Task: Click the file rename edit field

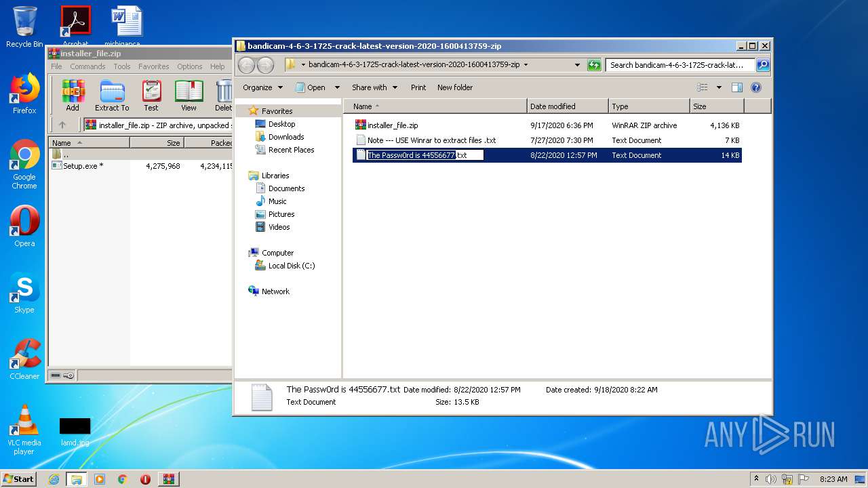Action: pyautogui.click(x=424, y=155)
